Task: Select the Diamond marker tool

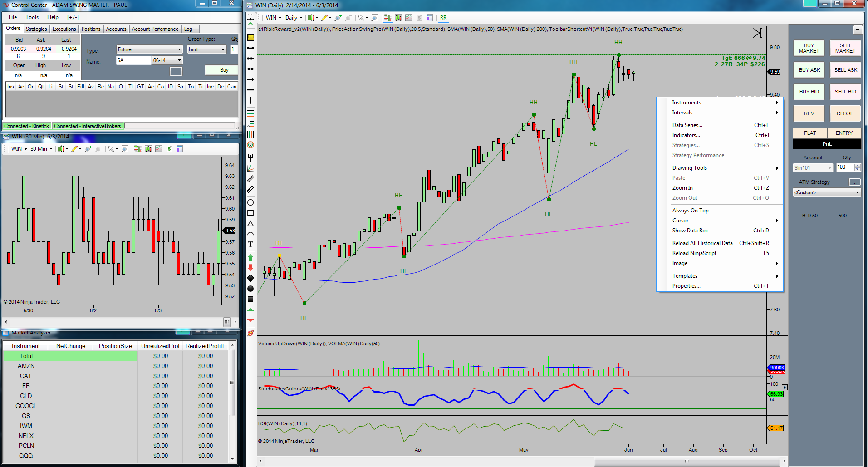Action: 250,278
